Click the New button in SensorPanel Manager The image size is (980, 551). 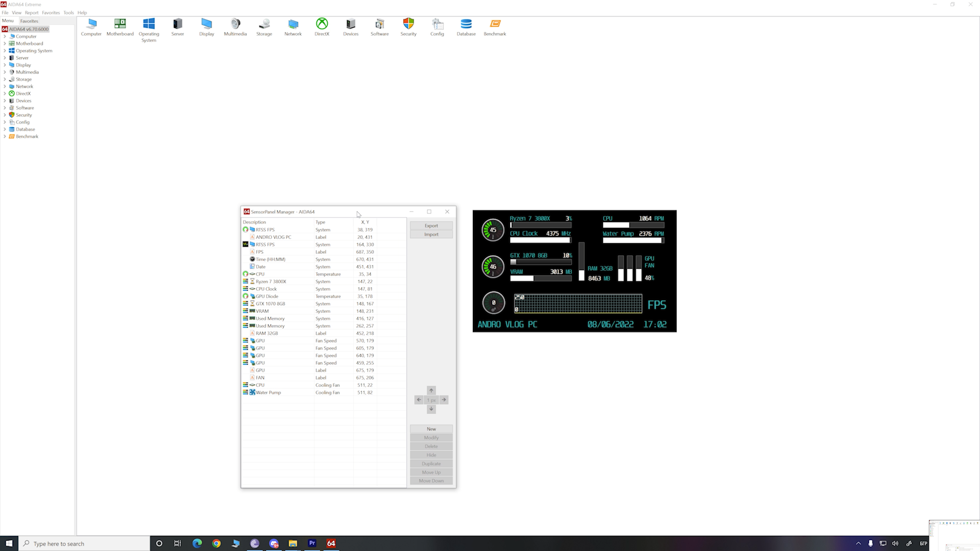point(431,429)
